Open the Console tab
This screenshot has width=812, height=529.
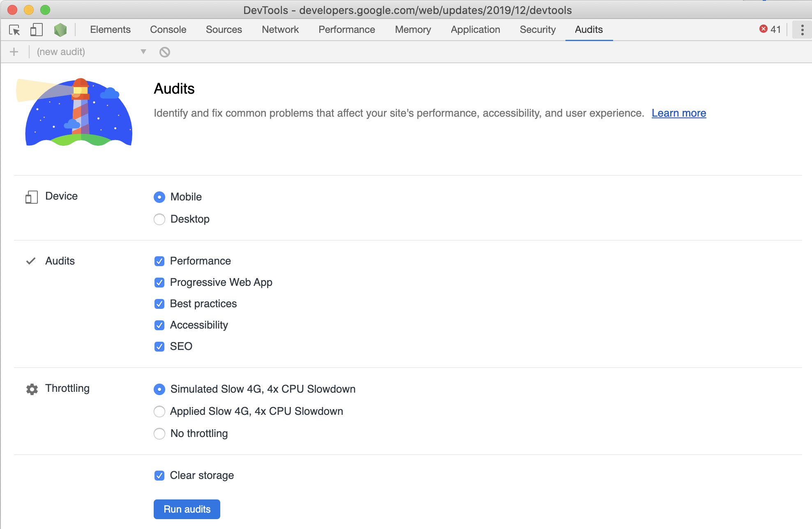click(168, 30)
